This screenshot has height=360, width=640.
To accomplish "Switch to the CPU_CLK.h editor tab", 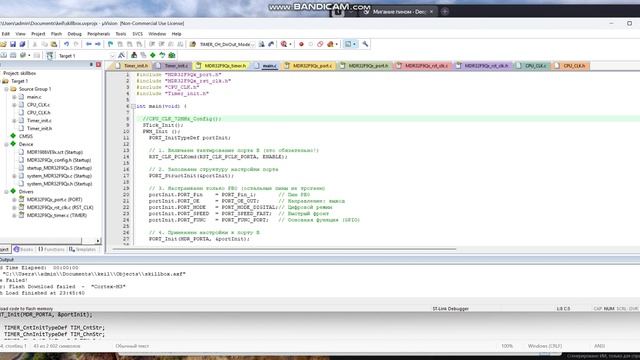I will 571,66.
